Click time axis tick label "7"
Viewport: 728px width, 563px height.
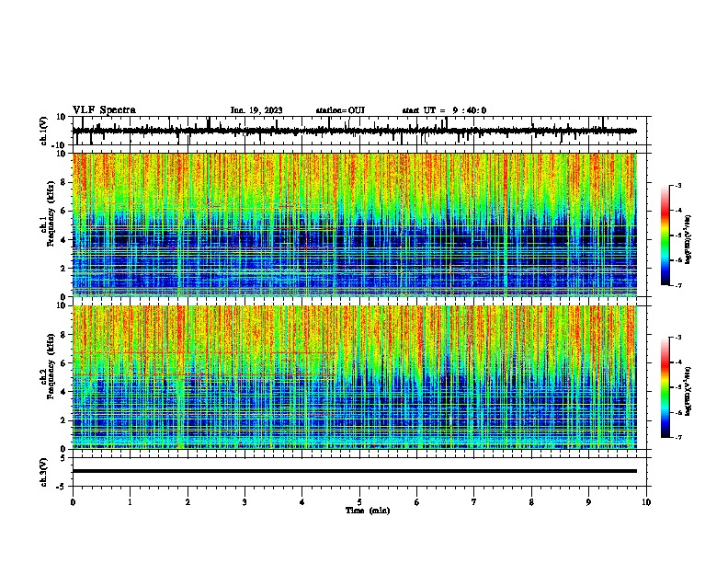[x=474, y=502]
